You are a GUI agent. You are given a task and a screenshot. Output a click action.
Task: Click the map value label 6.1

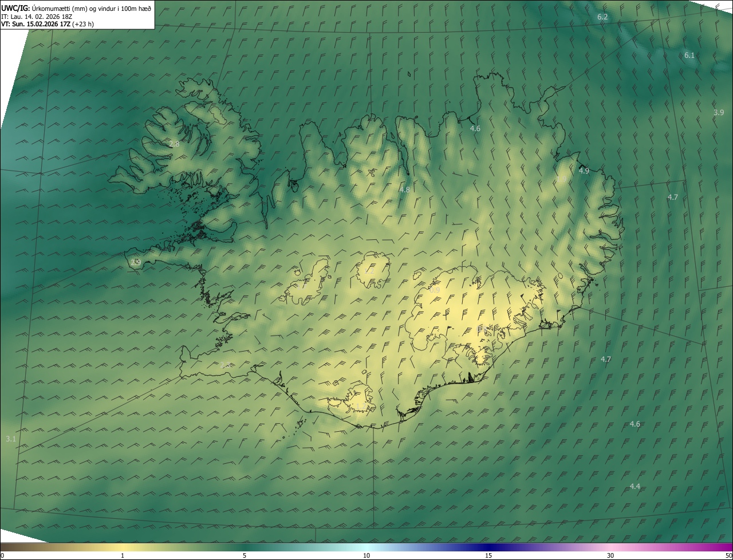(x=689, y=55)
